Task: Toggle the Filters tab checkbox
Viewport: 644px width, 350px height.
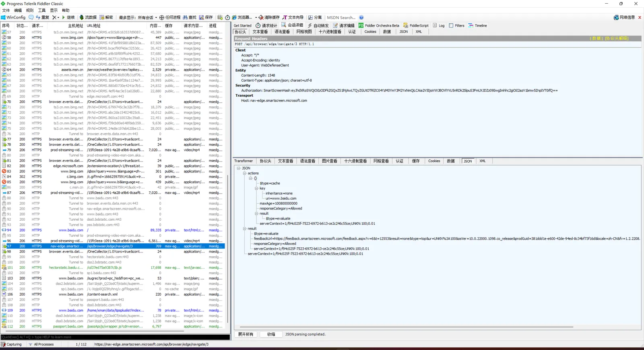Action: point(451,25)
